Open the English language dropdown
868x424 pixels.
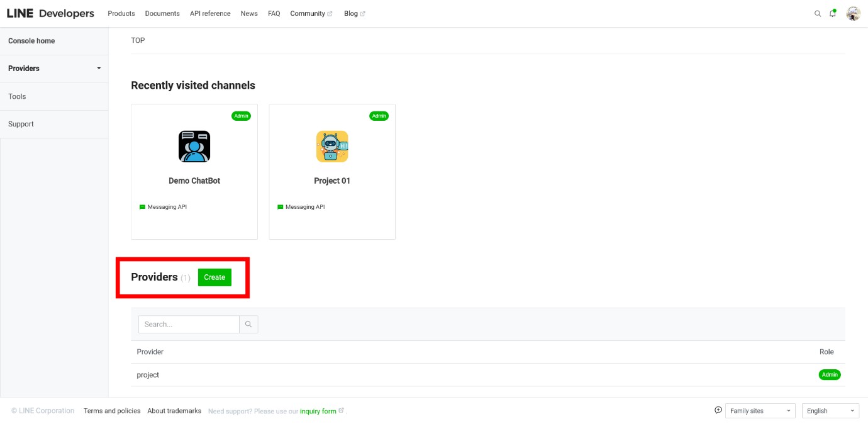click(831, 411)
